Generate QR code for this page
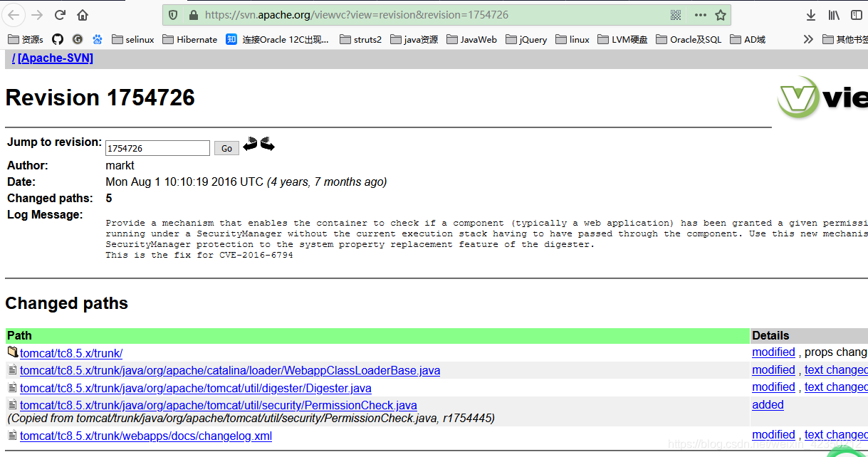The height and width of the screenshot is (457, 868). click(x=676, y=15)
